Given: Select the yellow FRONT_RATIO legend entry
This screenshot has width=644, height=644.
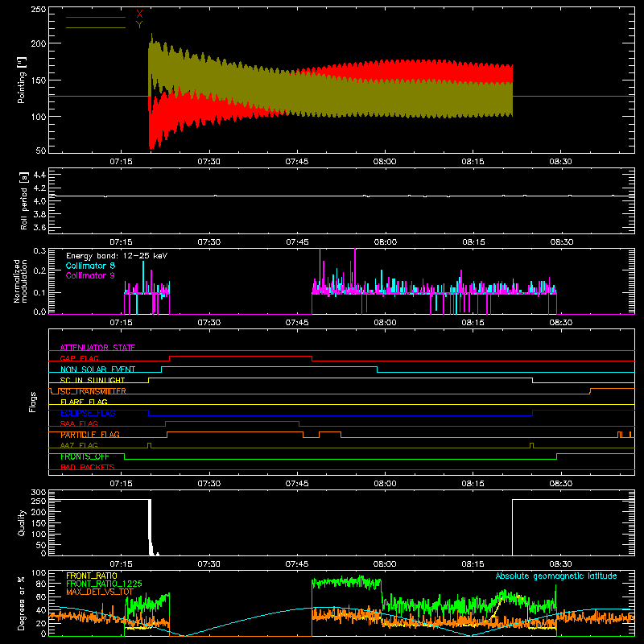Looking at the screenshot, I should [92, 576].
